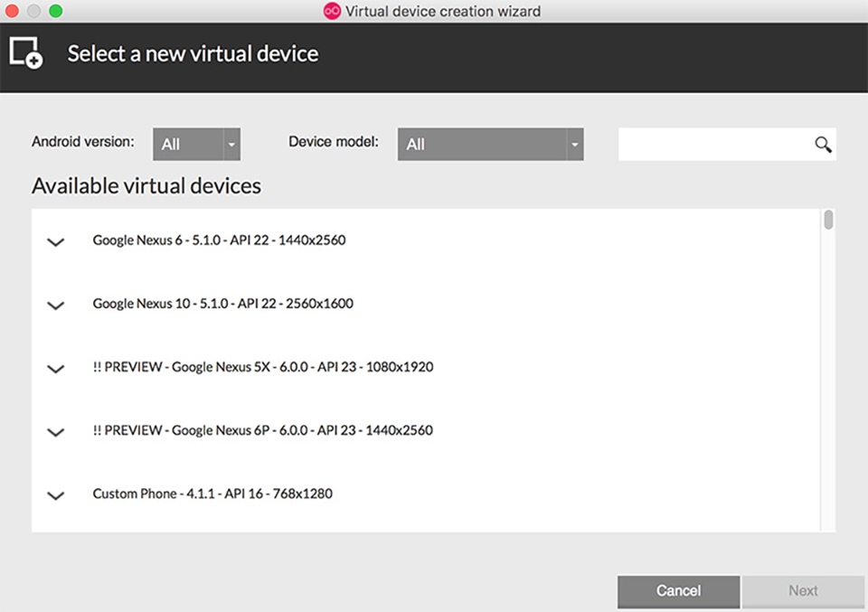Close the wizard with the red button
The width and height of the screenshot is (868, 612).
(x=13, y=11)
